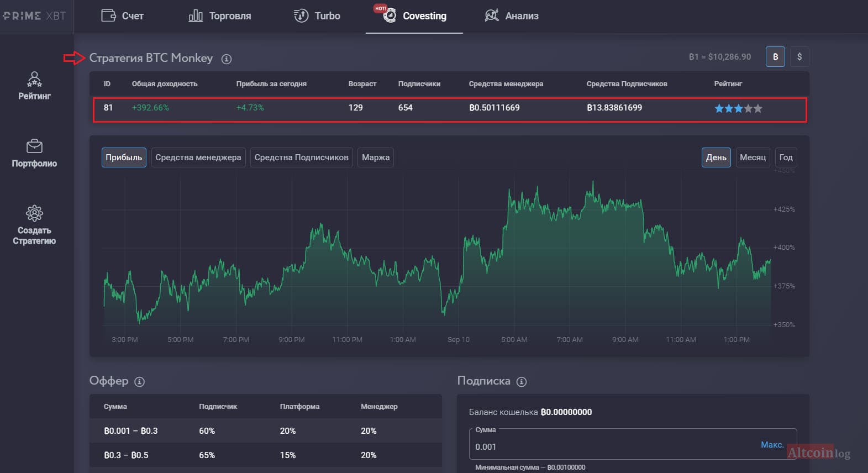Click the Стратегия BTC Monkey title
This screenshot has width=868, height=473.
[x=151, y=58]
